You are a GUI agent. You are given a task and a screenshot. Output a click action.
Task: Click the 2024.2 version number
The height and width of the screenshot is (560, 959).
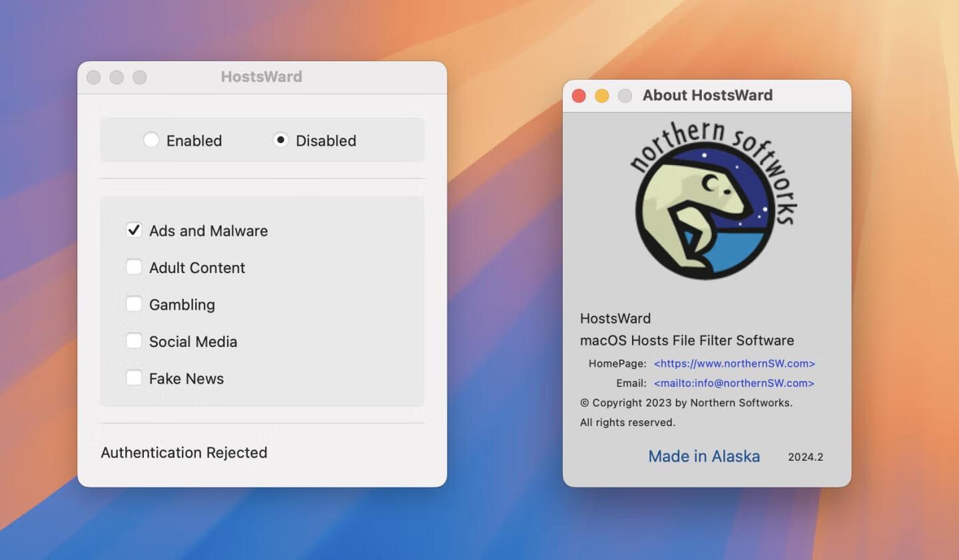805,457
